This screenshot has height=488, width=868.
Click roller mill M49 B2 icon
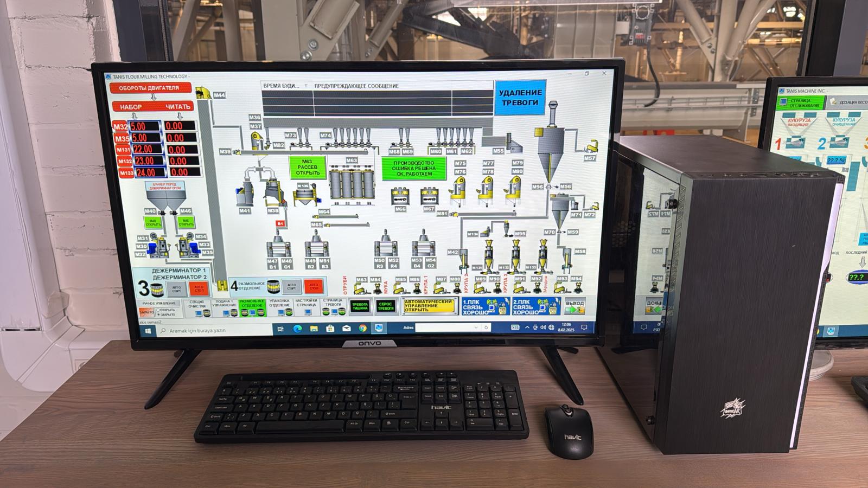pos(316,243)
